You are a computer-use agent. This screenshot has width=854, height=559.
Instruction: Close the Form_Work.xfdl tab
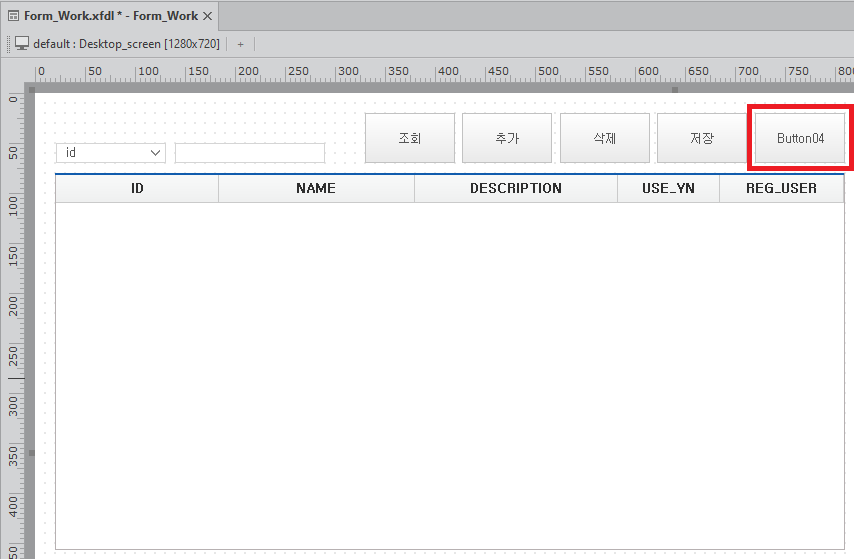(x=208, y=16)
